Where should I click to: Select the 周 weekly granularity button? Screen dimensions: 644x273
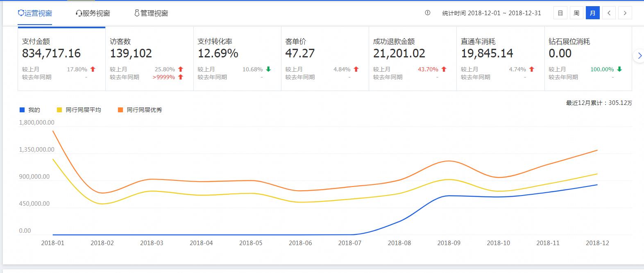[x=576, y=13]
